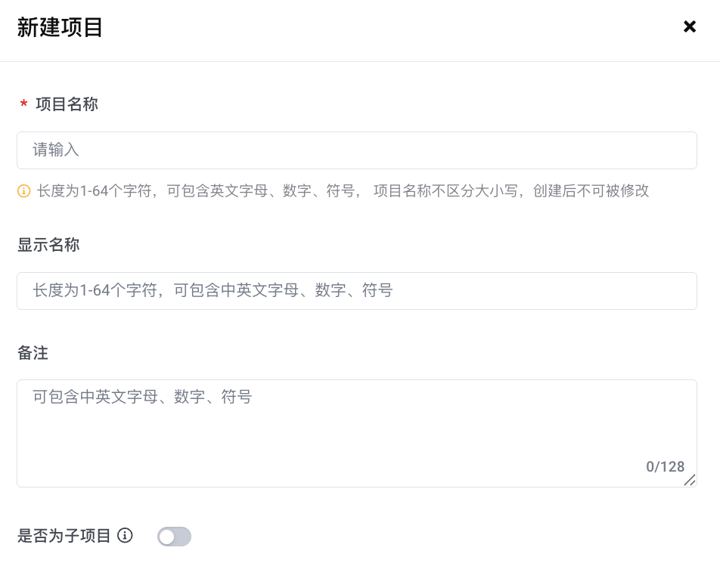Viewport: 720px width, 588px height.
Task: Click the 是否为子项目 label text
Action: coord(64,537)
